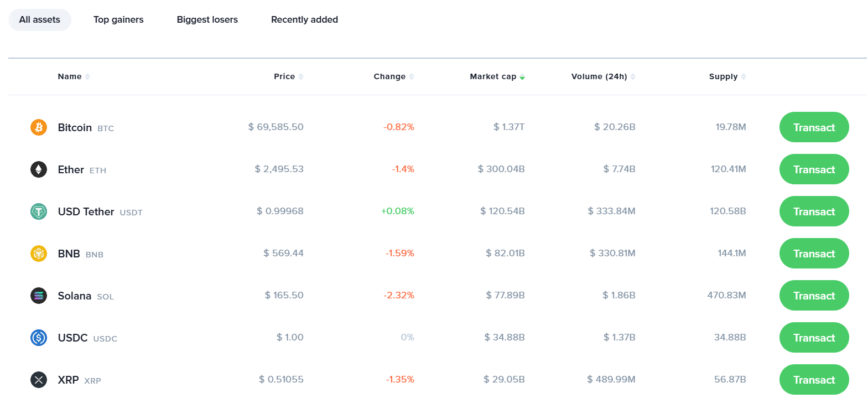The height and width of the screenshot is (403, 868).
Task: Click the Bitcoin orange coin icon
Action: 39,127
